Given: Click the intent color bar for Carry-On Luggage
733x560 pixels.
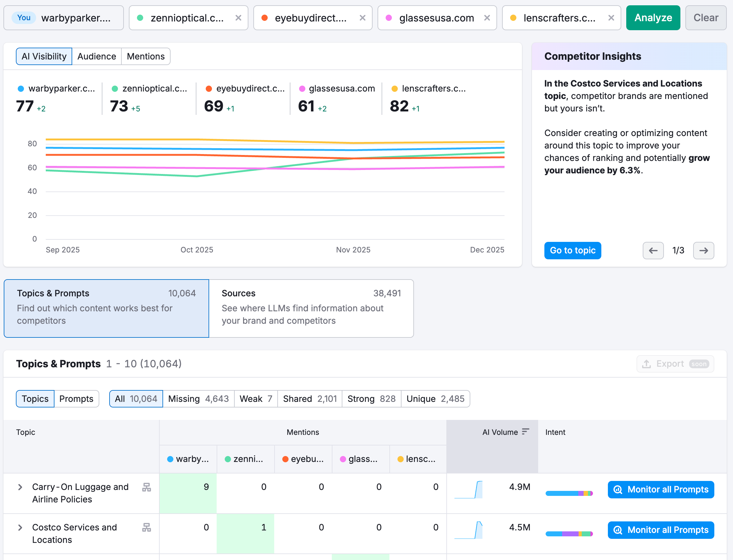Looking at the screenshot, I should 569,493.
